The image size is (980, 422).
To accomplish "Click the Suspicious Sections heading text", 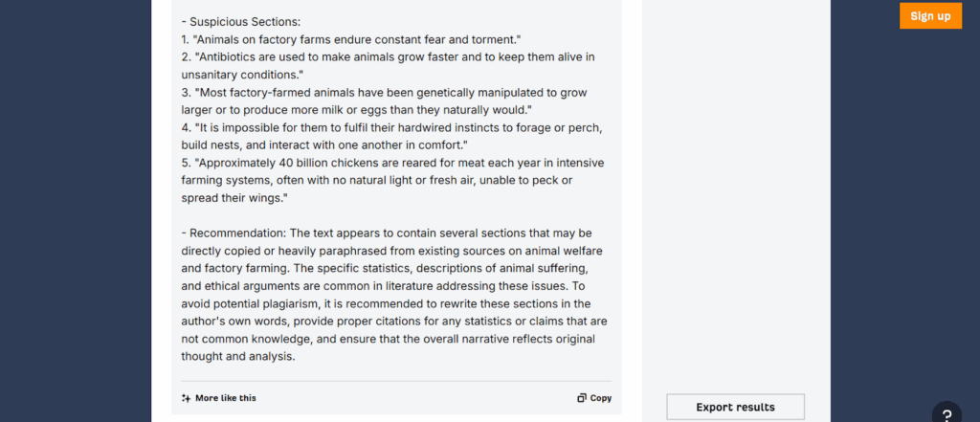I will coord(241,22).
